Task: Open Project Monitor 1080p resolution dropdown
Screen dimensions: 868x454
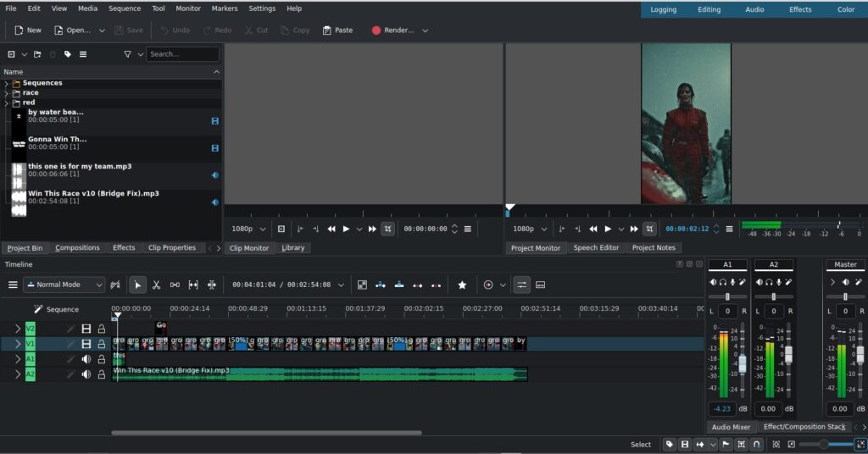Action: pos(529,229)
